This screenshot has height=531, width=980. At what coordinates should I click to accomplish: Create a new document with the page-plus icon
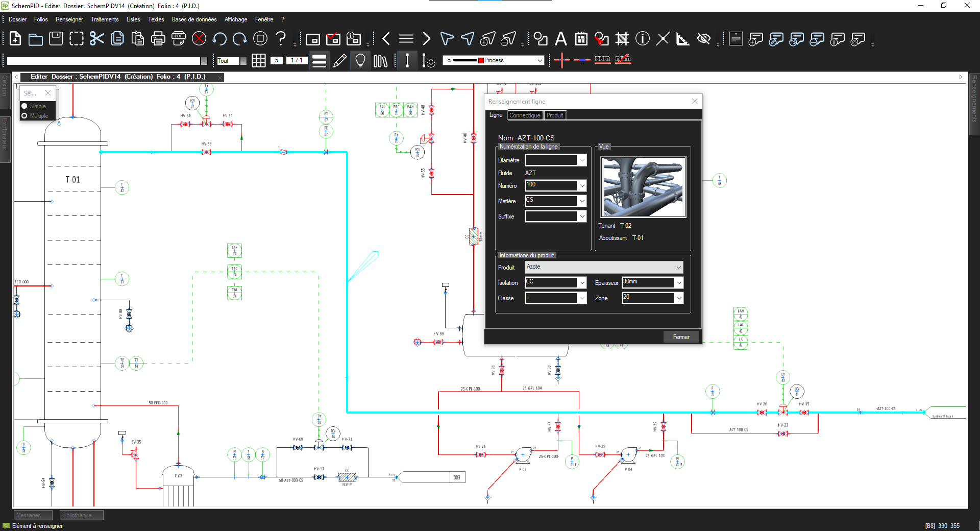[x=15, y=38]
